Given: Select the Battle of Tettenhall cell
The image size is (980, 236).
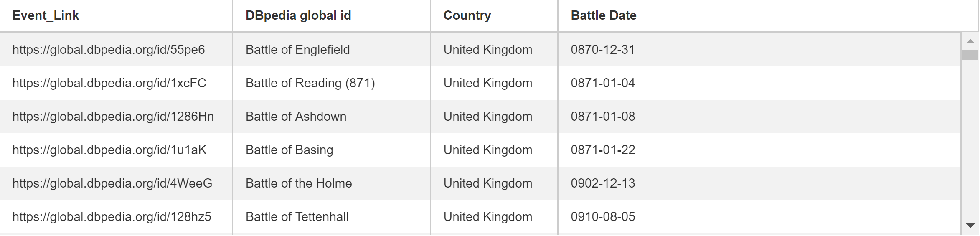Looking at the screenshot, I should [x=331, y=217].
